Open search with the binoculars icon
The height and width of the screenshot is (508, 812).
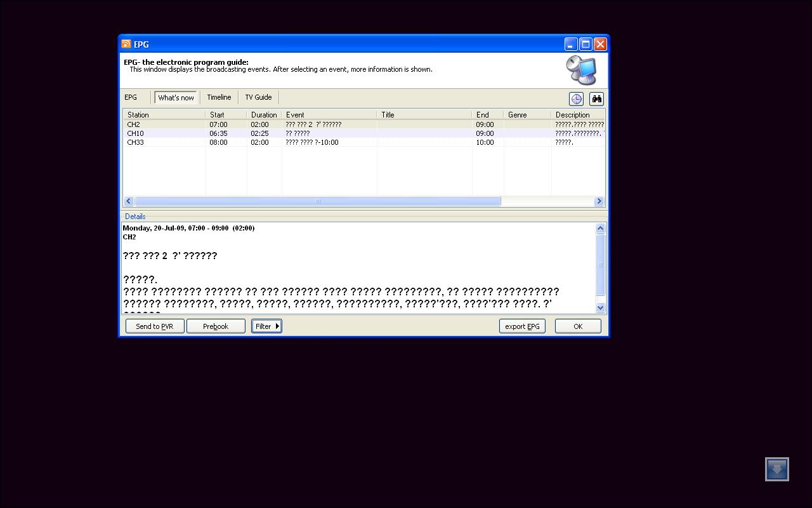tap(596, 98)
